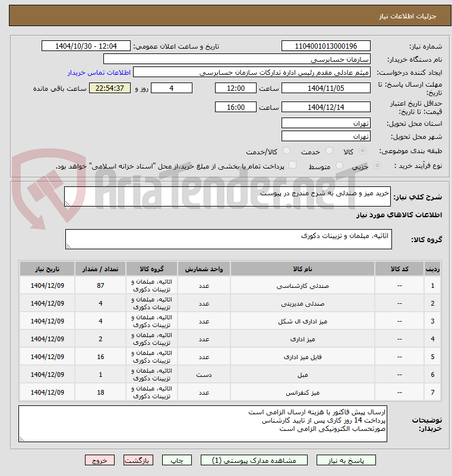Image resolution: width=452 pixels, height=476 pixels.
Task: Select the 'کالا' radio button
Action: (x=362, y=151)
